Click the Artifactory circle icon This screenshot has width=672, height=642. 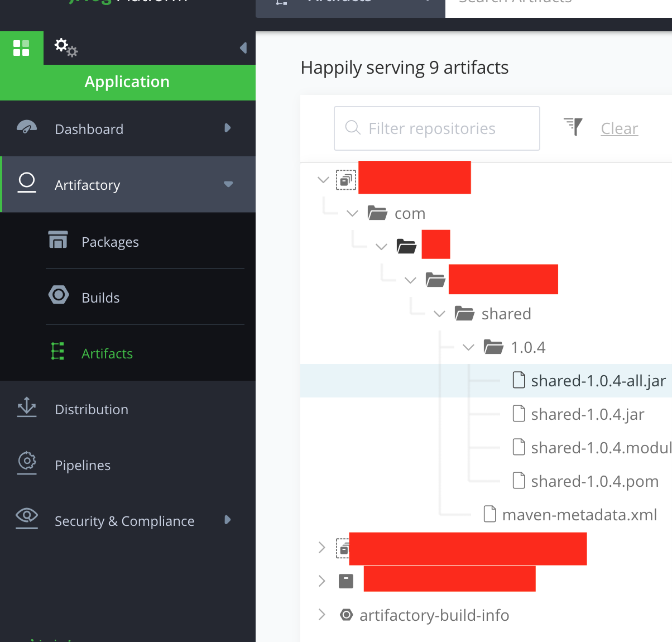pyautogui.click(x=27, y=183)
